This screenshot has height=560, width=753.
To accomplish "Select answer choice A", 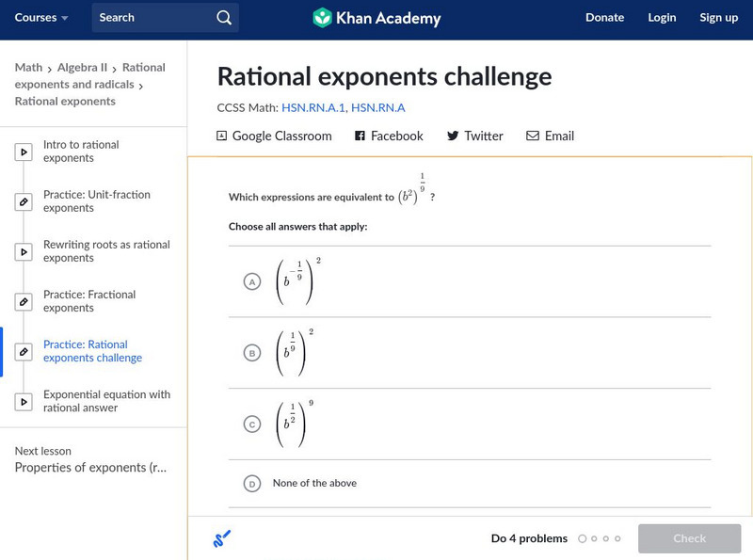I will [251, 281].
